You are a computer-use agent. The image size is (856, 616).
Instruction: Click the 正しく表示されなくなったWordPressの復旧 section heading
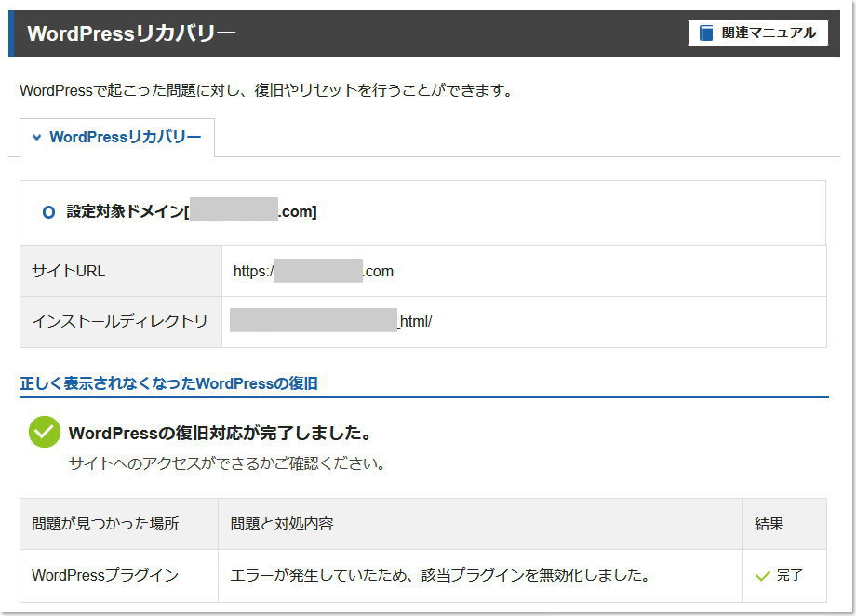[168, 382]
